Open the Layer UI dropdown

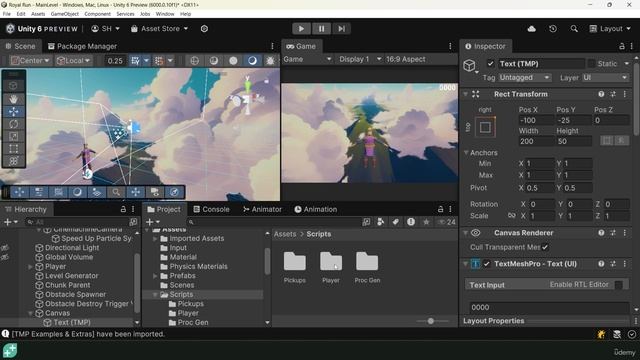coord(604,77)
